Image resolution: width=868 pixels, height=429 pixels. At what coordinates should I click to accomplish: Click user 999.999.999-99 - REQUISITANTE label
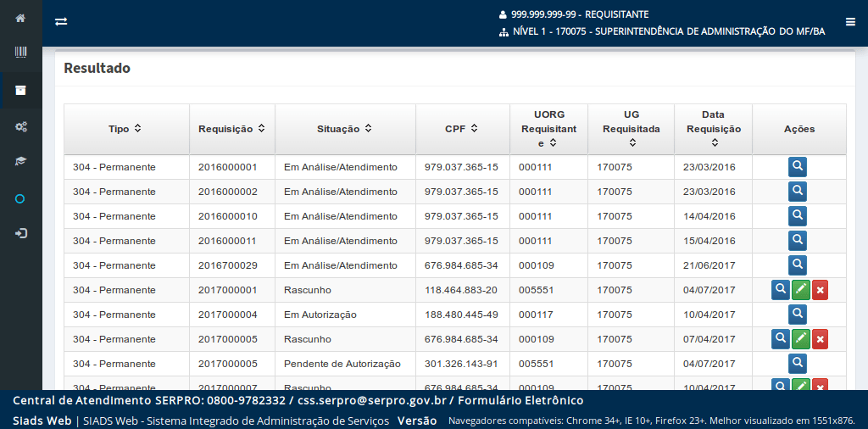click(580, 14)
